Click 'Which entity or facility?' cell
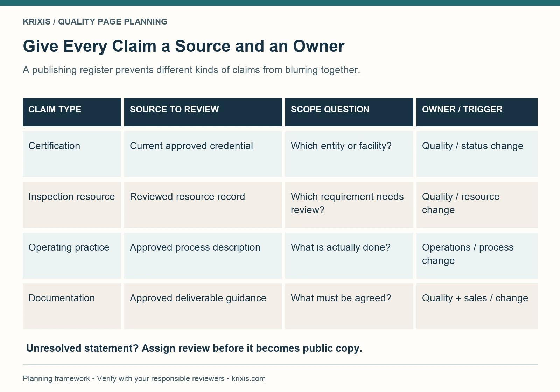 (x=349, y=154)
